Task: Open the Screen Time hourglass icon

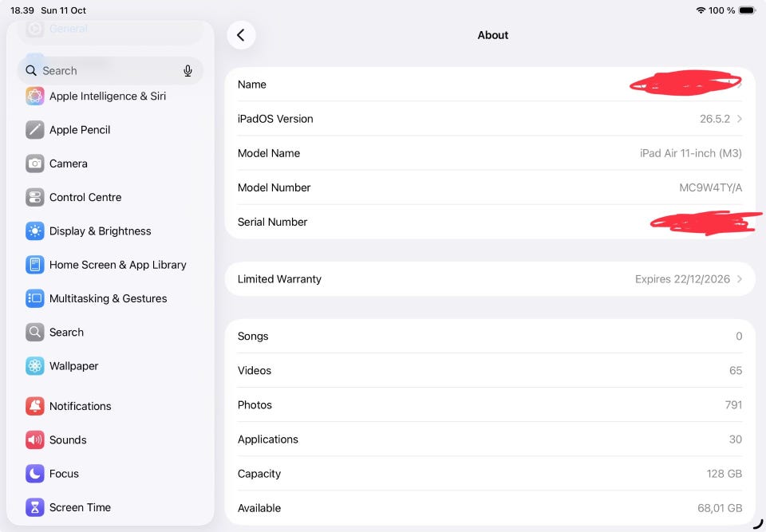Action: tap(34, 506)
